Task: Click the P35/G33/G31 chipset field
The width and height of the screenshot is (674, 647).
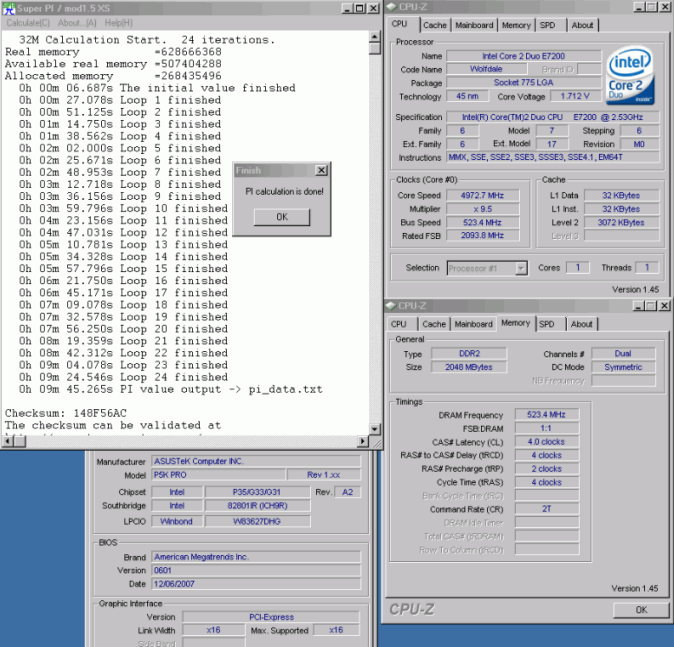Action: click(257, 492)
